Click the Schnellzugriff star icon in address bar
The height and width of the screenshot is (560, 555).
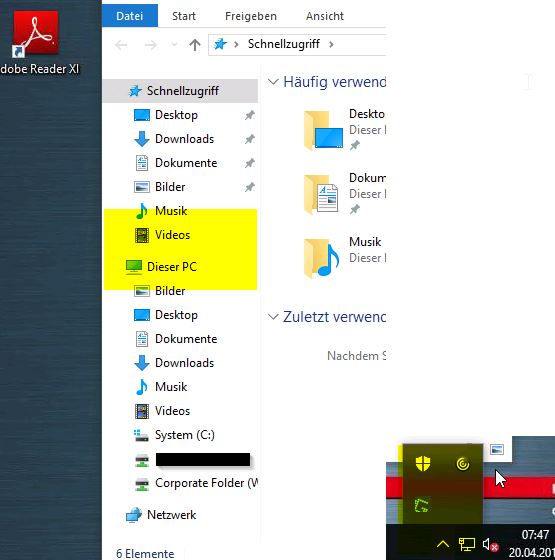point(220,44)
